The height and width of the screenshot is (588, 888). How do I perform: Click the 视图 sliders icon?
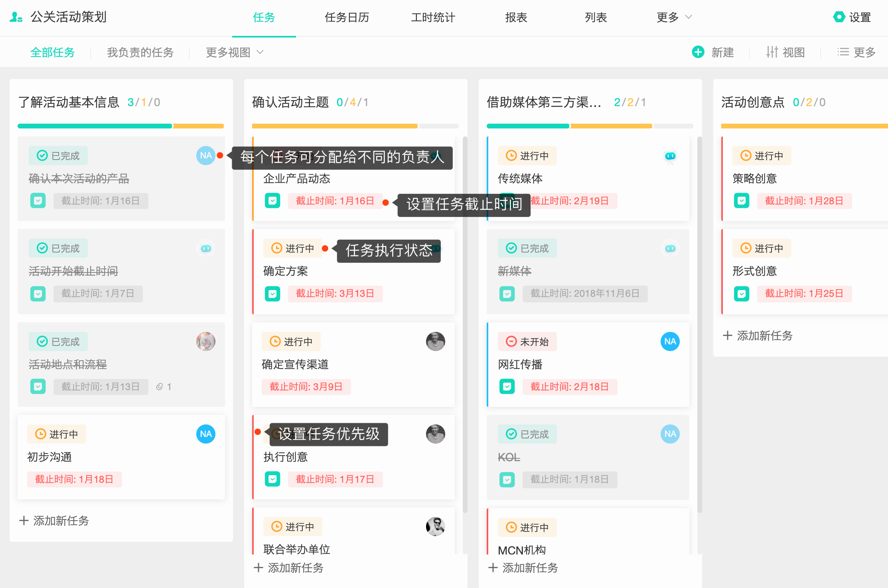772,52
